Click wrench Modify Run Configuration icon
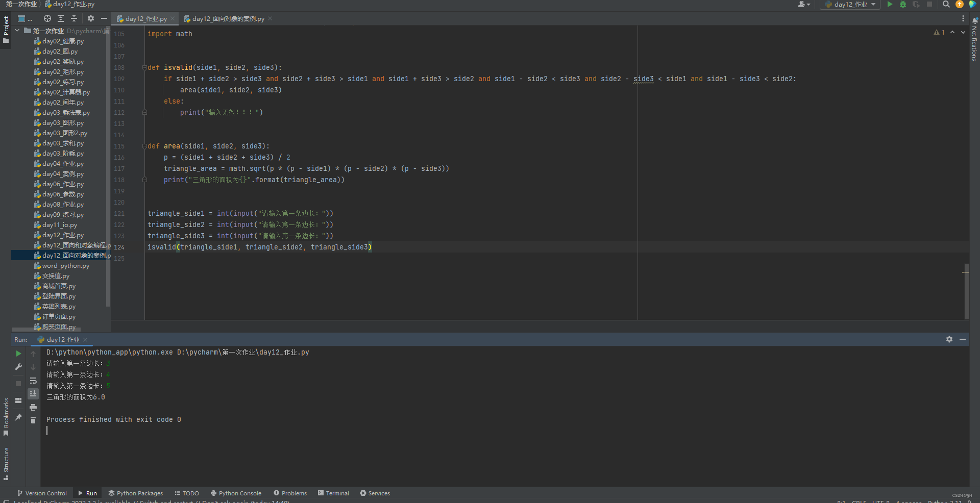Viewport: 980px width, 503px height. tap(18, 367)
